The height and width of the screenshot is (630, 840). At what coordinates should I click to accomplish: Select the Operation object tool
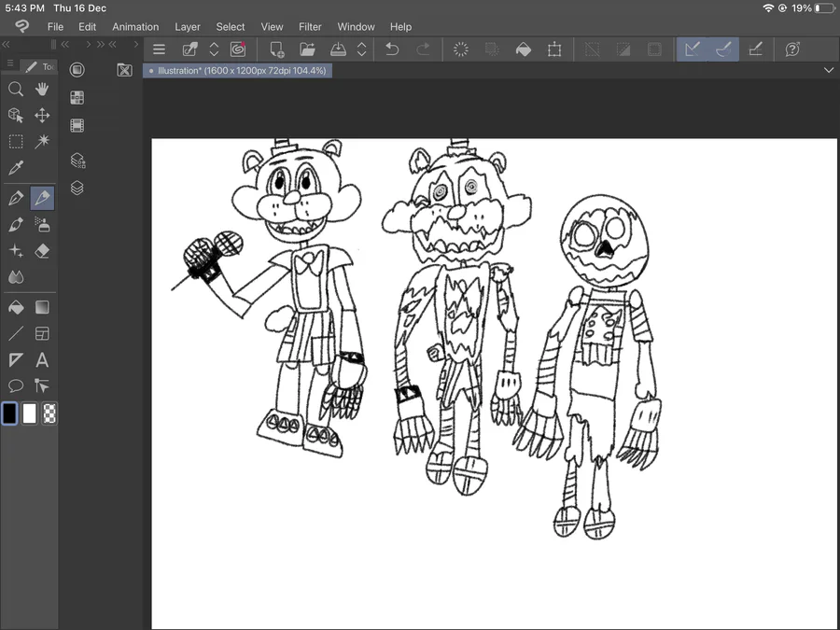coord(16,115)
